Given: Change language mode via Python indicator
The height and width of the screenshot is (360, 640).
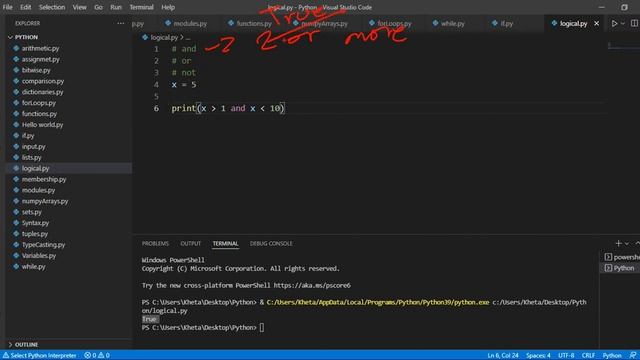Looking at the screenshot, I should click(612, 356).
